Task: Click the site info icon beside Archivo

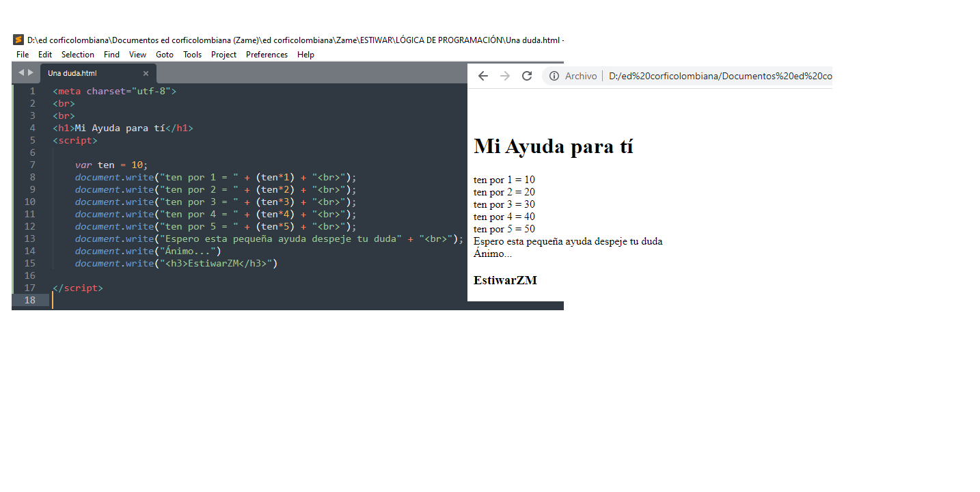Action: click(554, 76)
